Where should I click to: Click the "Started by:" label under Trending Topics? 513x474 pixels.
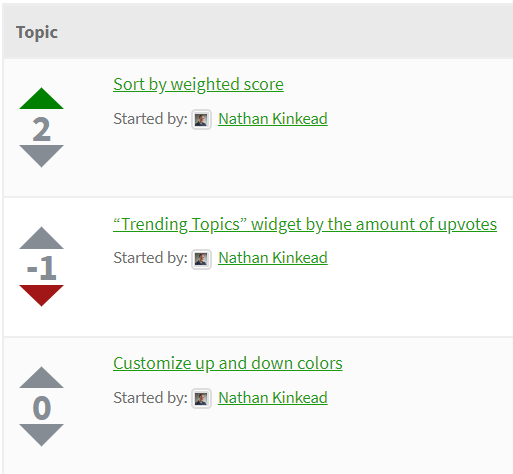point(150,258)
